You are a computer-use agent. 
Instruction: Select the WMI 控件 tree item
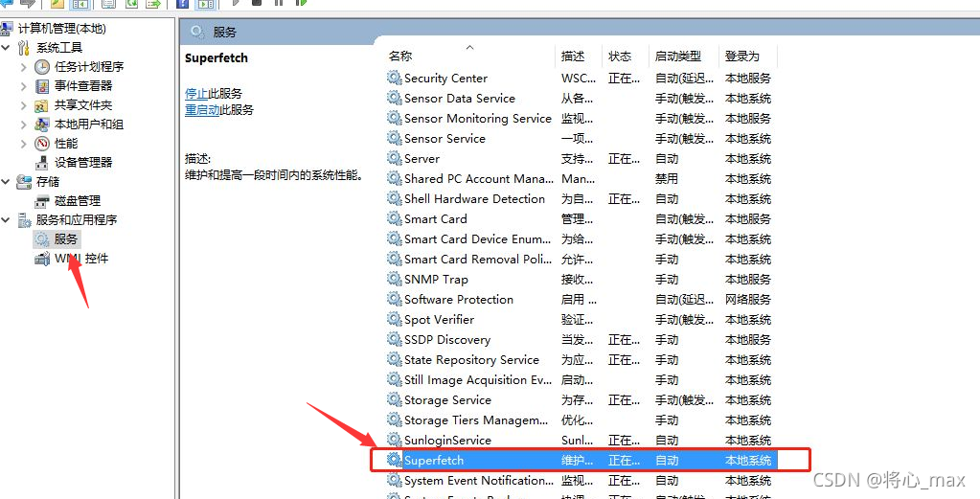click(x=81, y=259)
